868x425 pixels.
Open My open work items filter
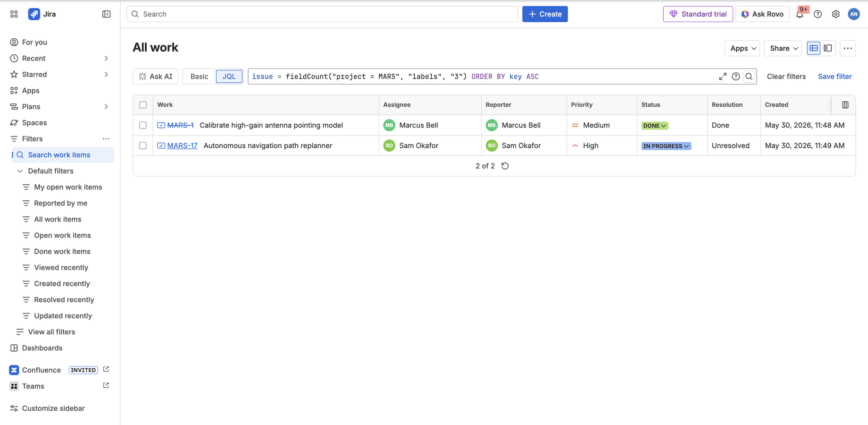[x=68, y=187]
